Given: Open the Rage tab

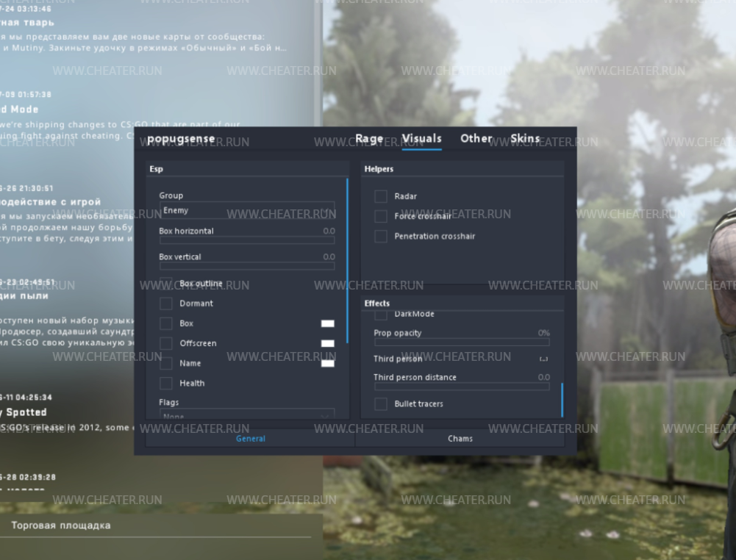Looking at the screenshot, I should pyautogui.click(x=369, y=139).
